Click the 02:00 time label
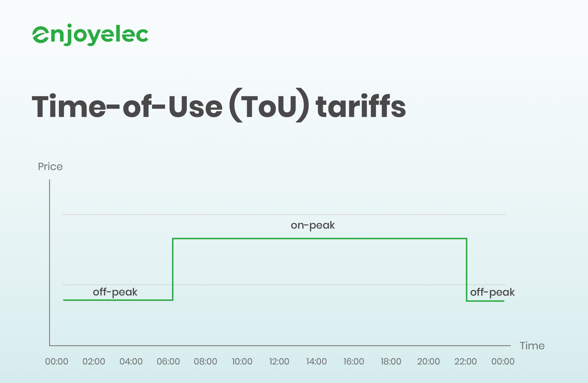 pyautogui.click(x=94, y=361)
